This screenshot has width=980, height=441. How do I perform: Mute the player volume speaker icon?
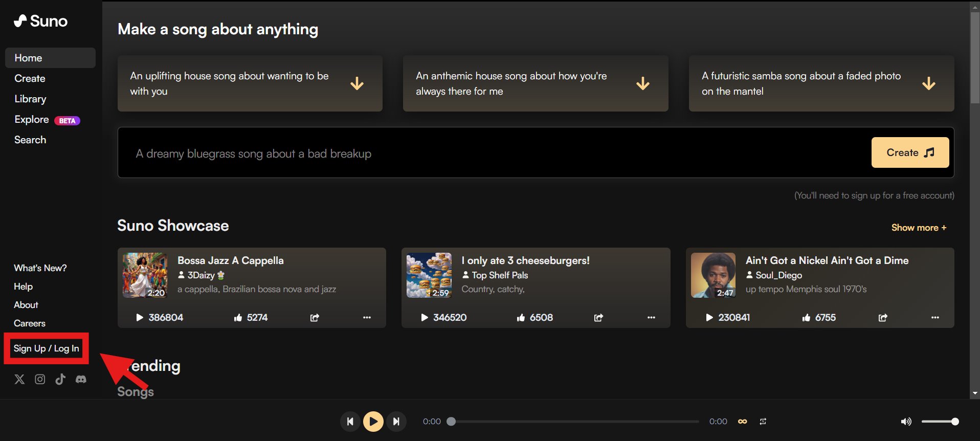[x=906, y=422]
